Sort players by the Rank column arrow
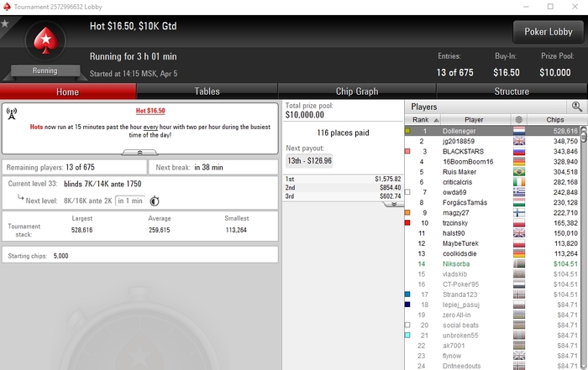Screen dimensions: 588x370 click(436, 120)
